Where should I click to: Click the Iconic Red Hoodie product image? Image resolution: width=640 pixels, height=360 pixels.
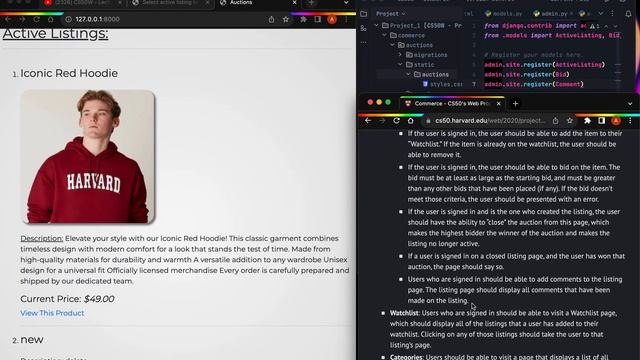88,157
